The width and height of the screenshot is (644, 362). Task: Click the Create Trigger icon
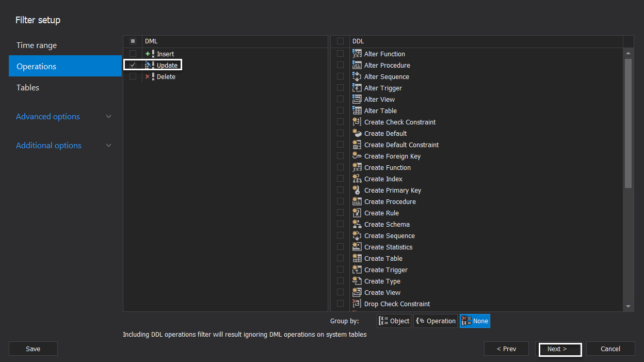pyautogui.click(x=357, y=270)
